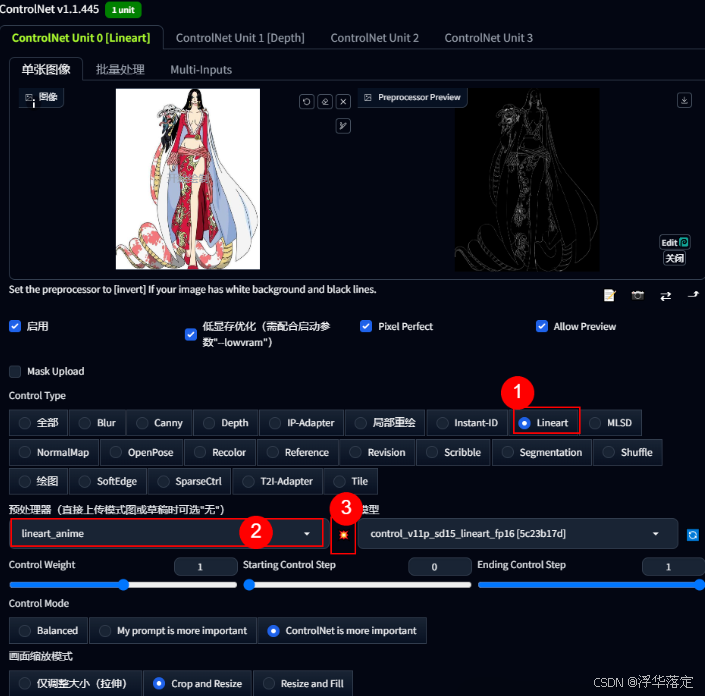Select the Revision control type
Screen dimensions: 705x696
377,452
